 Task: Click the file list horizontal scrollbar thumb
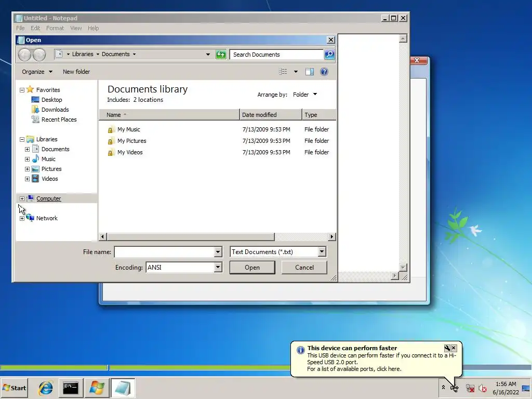pyautogui.click(x=190, y=236)
